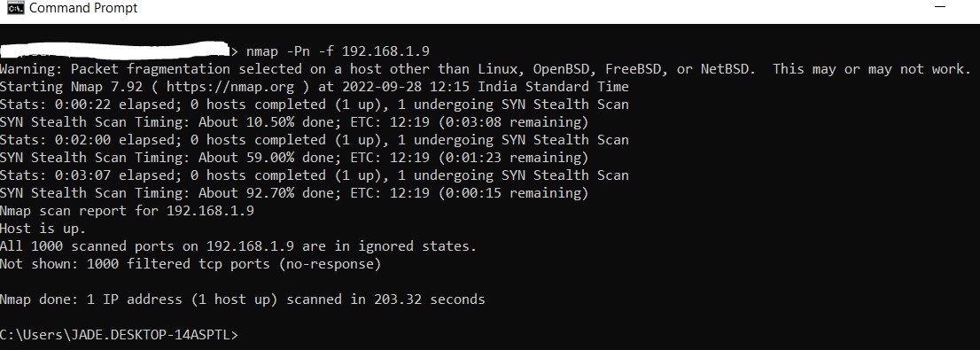Click the 'All 1000 scanned ports' line
This screenshot has width=980, height=350.
coord(238,246)
